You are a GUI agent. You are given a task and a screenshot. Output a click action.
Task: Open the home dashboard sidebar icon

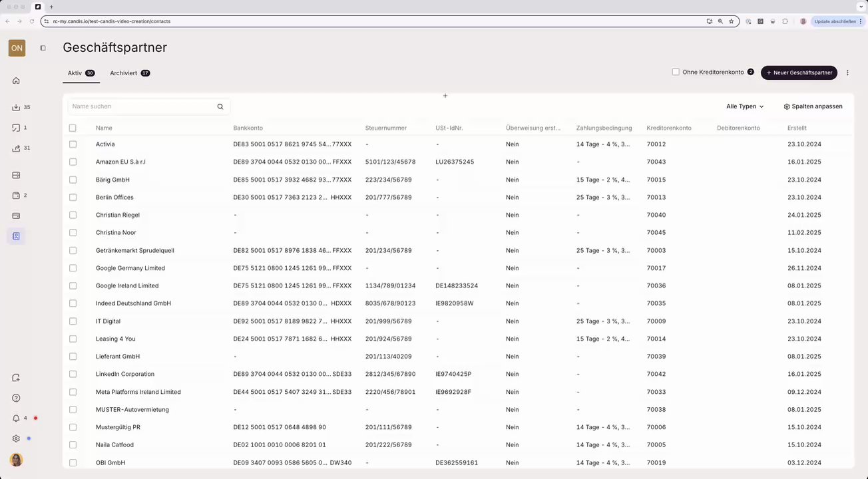16,80
